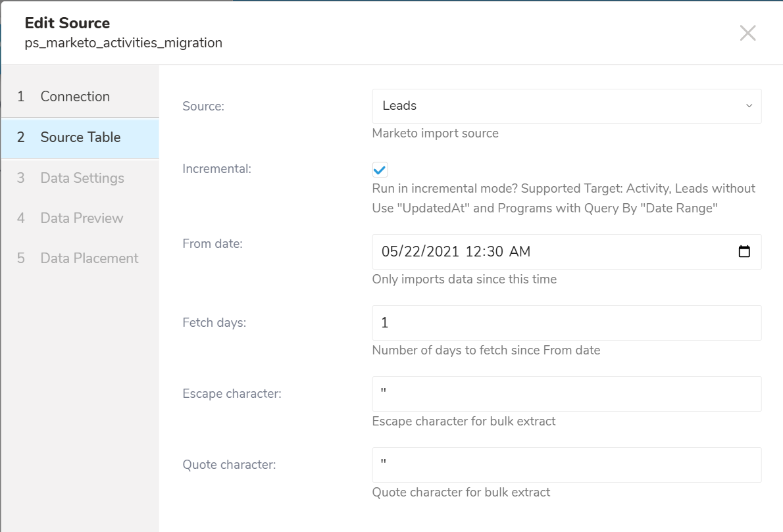
Task: Focus the Quote character text box
Action: (566, 465)
